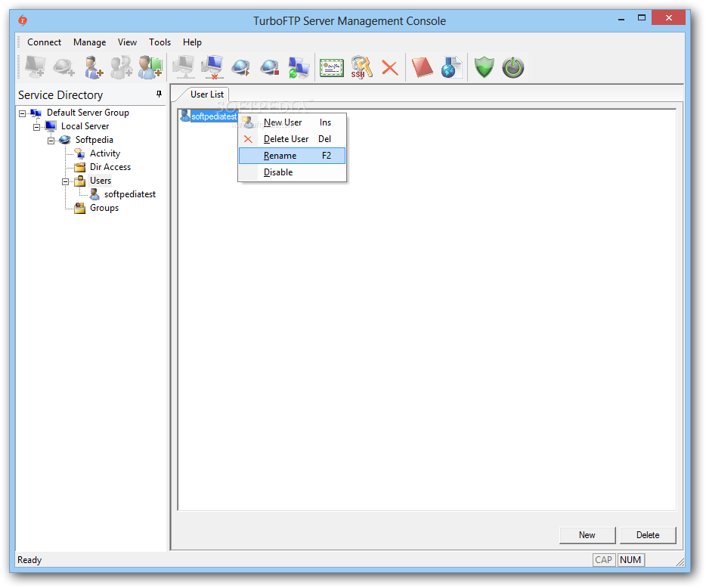The height and width of the screenshot is (588, 706).
Task: Click the green power button icon
Action: (x=513, y=67)
